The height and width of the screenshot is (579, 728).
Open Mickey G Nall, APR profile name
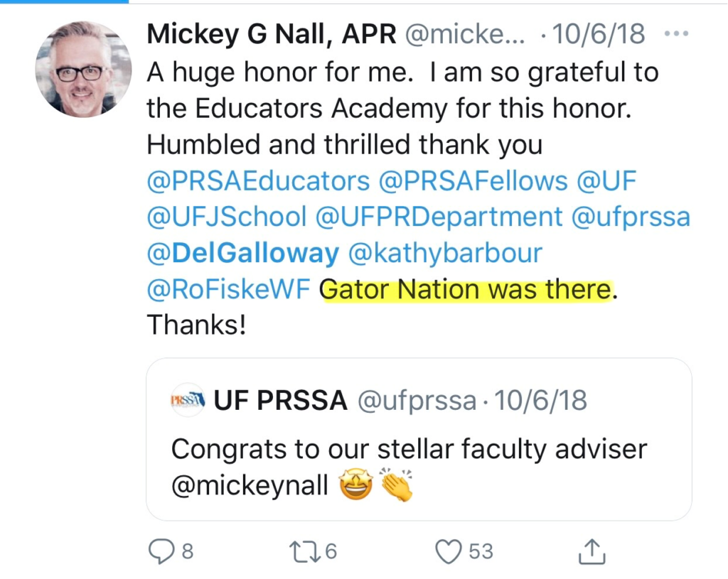click(272, 34)
